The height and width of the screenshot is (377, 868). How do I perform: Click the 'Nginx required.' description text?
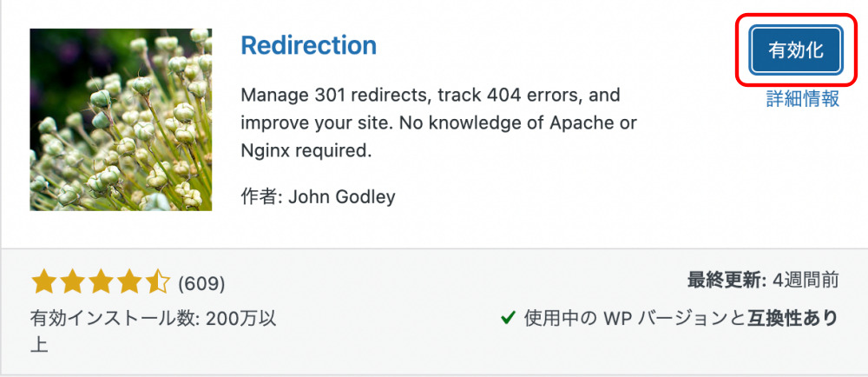(x=306, y=150)
